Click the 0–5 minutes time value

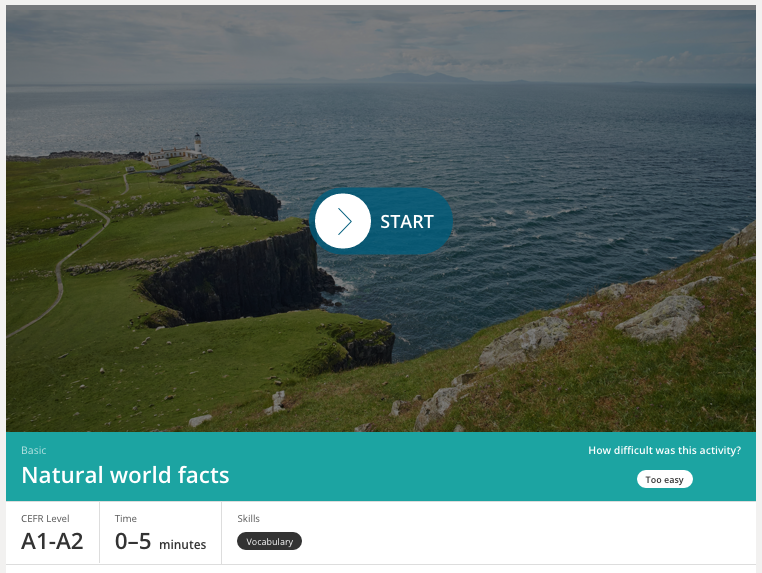pyautogui.click(x=160, y=542)
